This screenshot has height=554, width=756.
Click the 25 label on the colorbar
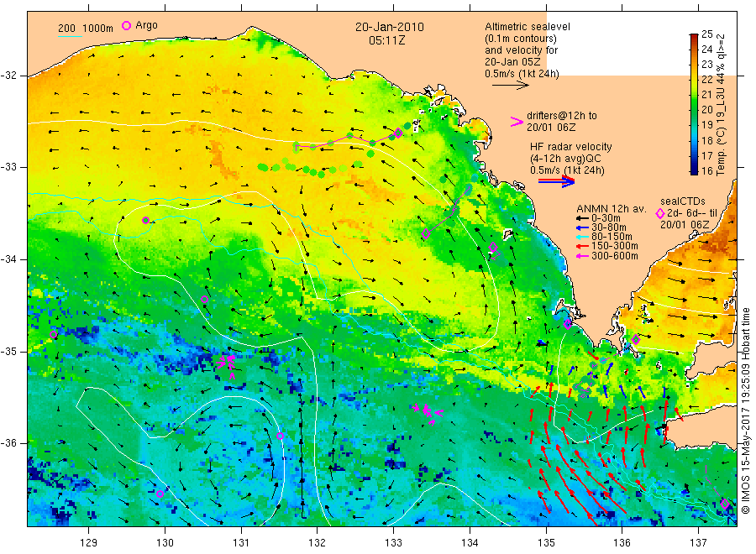(x=706, y=34)
